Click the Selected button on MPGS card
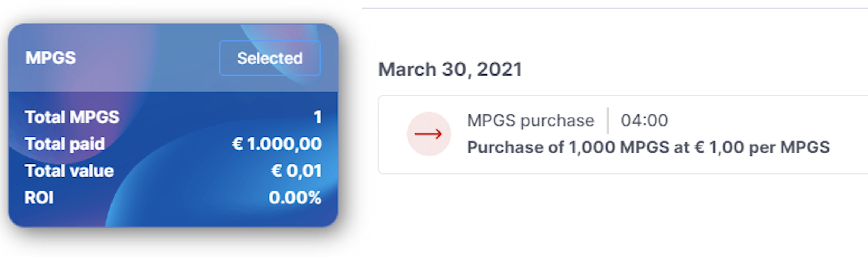This screenshot has width=868, height=257. click(270, 58)
